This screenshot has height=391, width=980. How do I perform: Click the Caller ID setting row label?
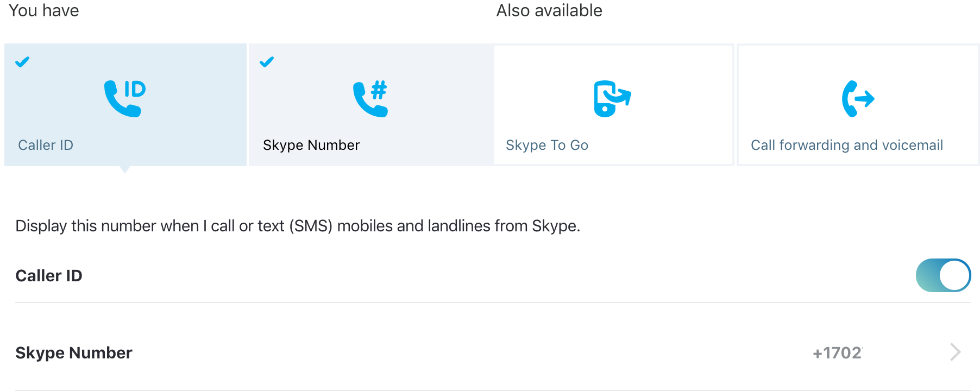tap(49, 276)
